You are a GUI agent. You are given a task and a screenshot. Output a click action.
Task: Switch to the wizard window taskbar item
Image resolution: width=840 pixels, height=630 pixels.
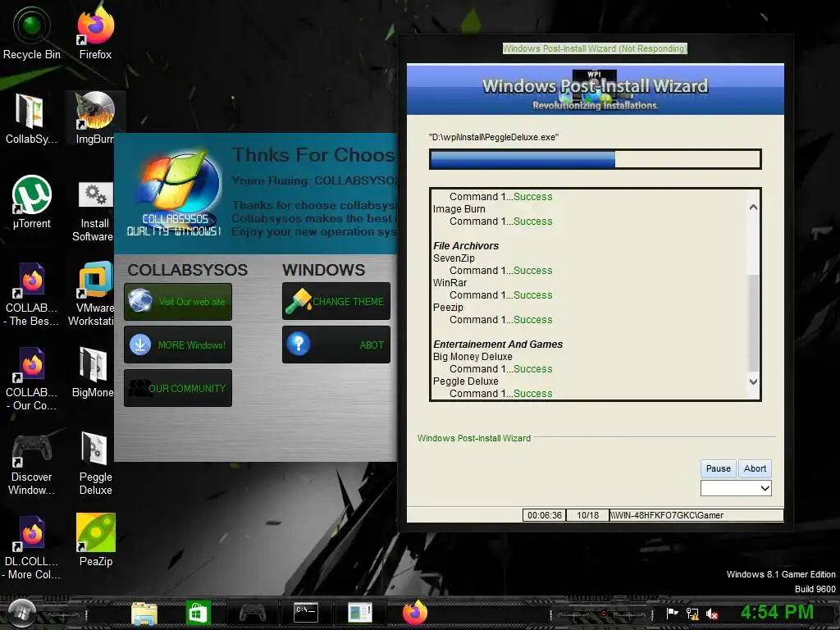359,612
